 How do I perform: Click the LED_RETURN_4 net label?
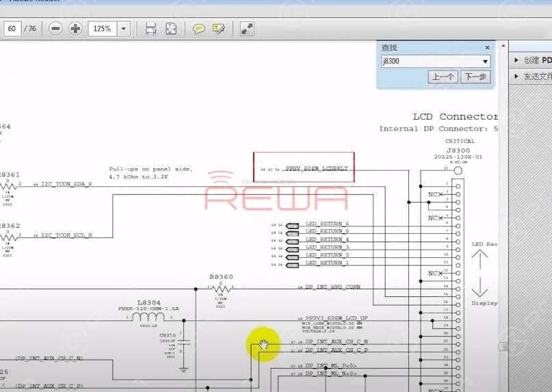tap(328, 239)
